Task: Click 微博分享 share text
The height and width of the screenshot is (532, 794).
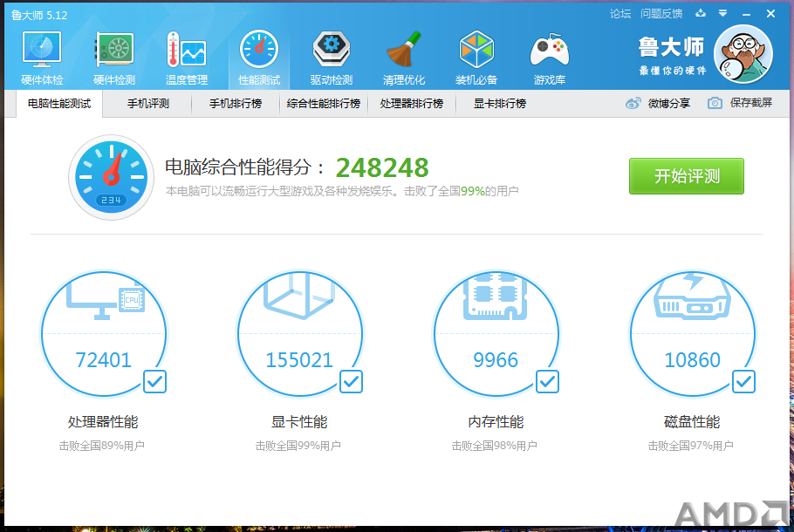Action: (x=669, y=103)
